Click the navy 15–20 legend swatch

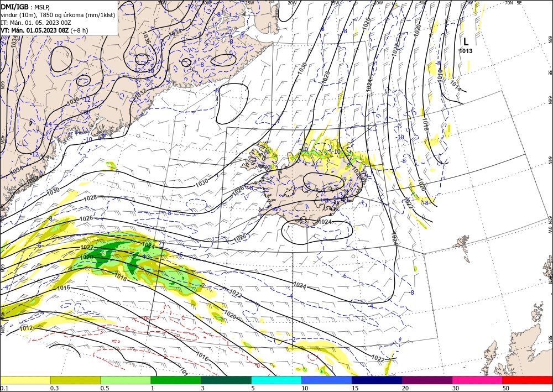pos(377,380)
